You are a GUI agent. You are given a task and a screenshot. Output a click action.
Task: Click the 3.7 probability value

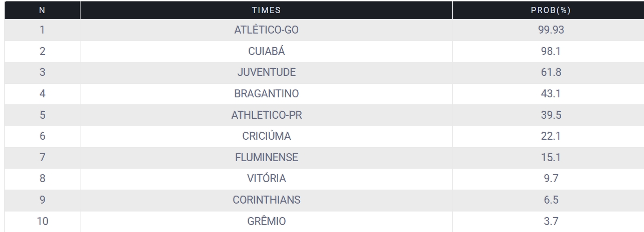coord(550,222)
